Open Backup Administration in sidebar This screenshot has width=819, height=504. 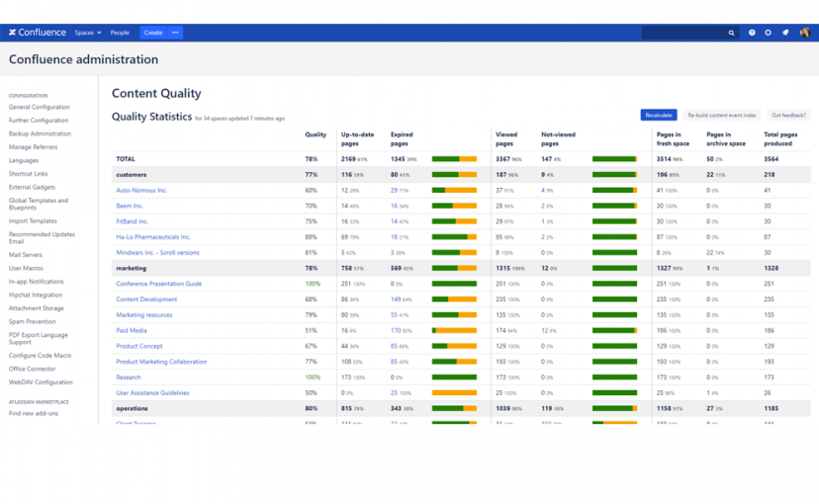pos(40,134)
